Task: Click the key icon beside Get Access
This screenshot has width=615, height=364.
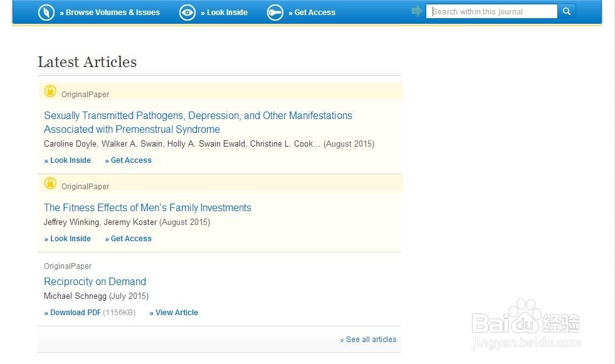Action: pos(275,12)
